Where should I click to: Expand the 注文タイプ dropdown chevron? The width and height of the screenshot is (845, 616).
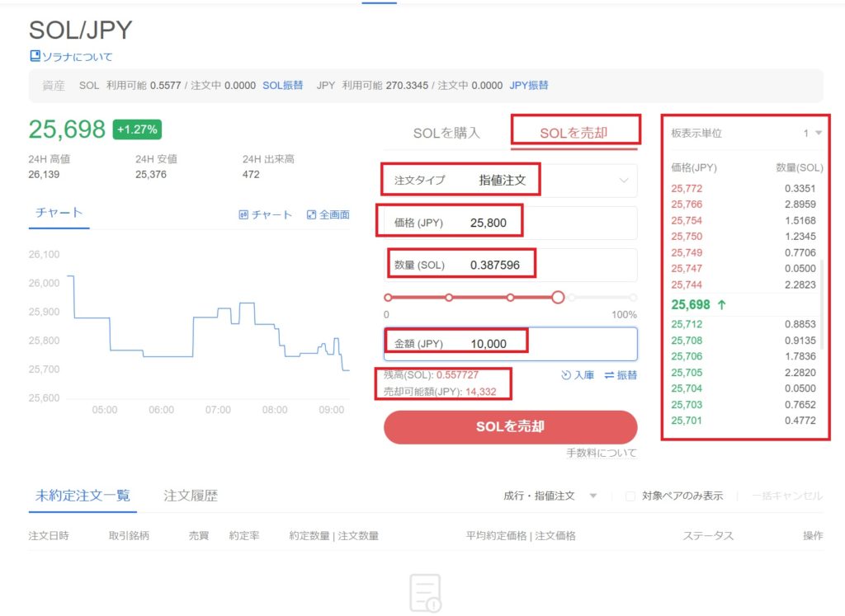624,181
